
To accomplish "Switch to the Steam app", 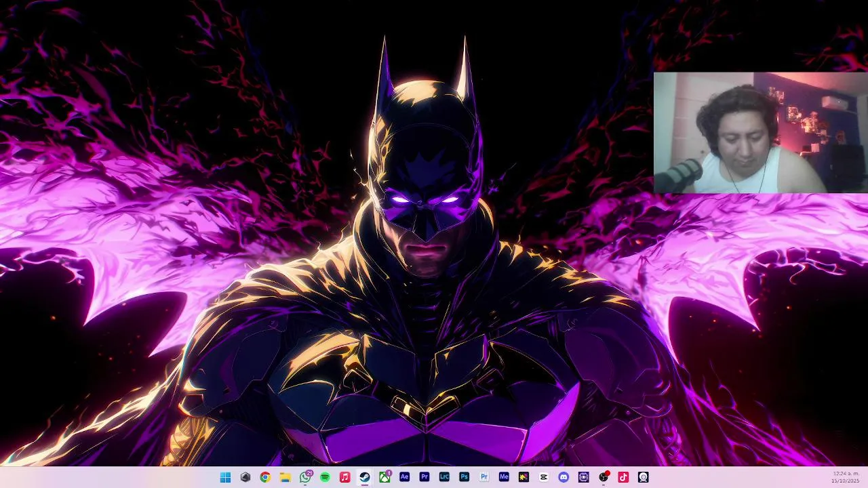I will tap(365, 477).
